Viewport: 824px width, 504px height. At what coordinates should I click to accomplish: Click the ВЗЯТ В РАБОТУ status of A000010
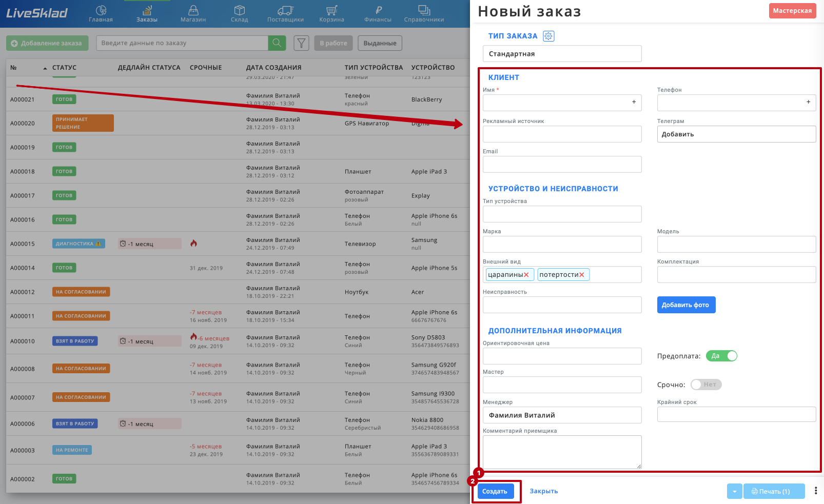75,341
